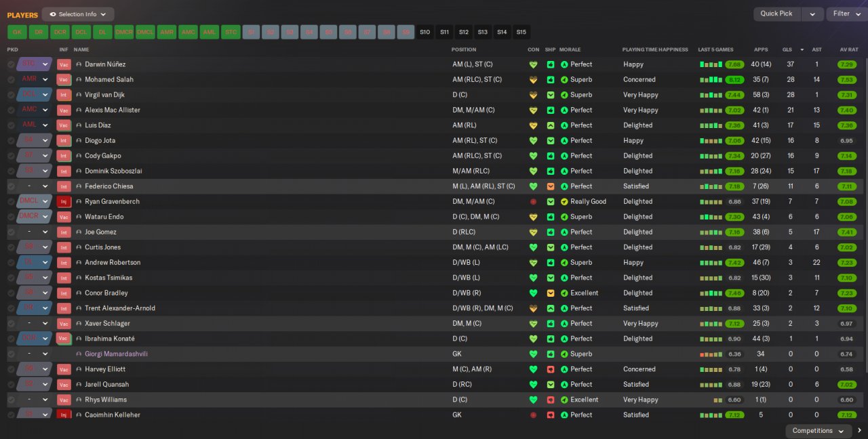Toggle selection check for Darwin Núñez
Screen dimensions: 868x439
[11, 64]
